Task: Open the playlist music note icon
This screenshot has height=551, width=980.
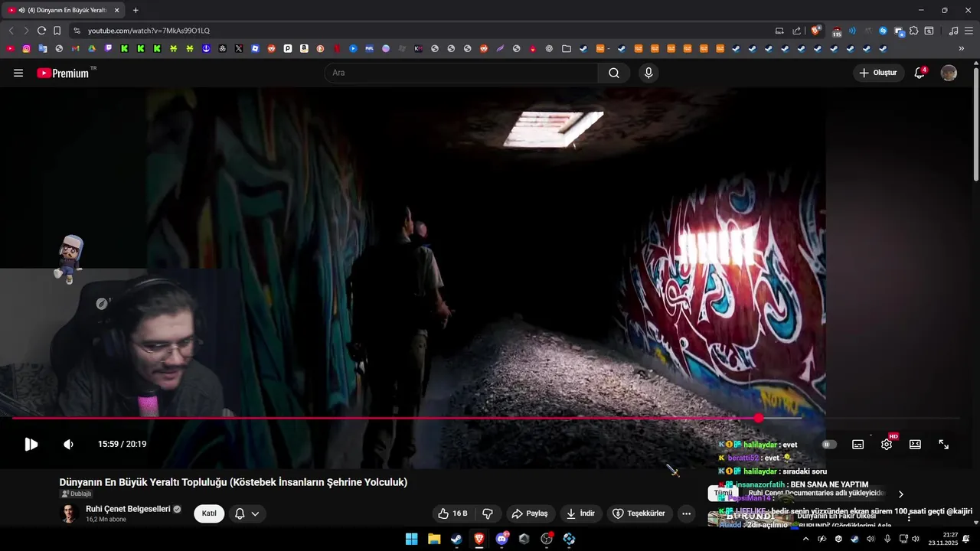Action: [953, 31]
